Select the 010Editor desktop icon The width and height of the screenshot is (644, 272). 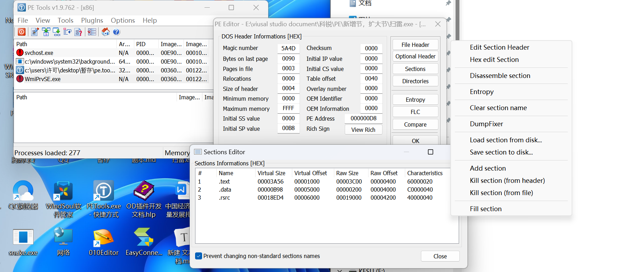pyautogui.click(x=103, y=243)
